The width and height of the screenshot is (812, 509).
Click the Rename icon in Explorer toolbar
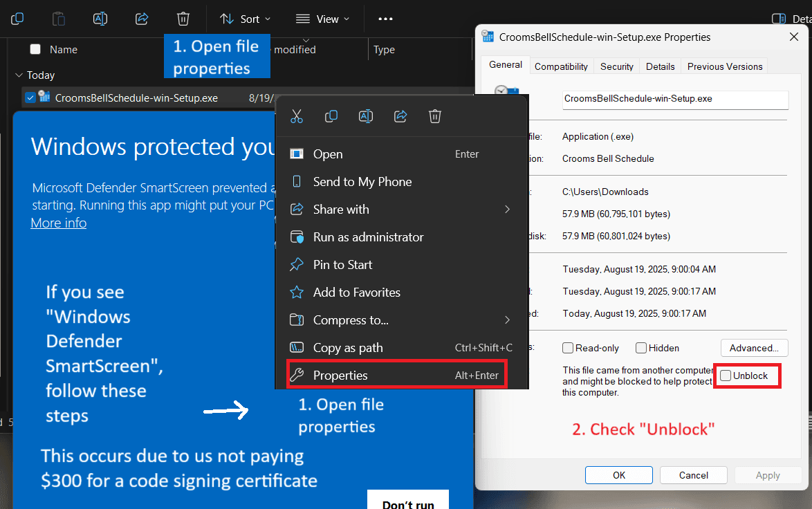pos(100,19)
